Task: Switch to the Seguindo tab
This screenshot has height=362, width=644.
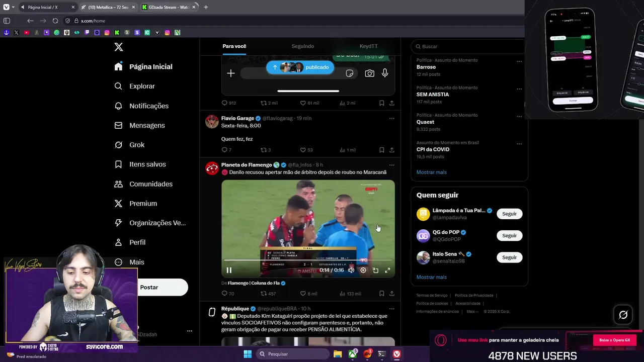Action: pyautogui.click(x=303, y=46)
